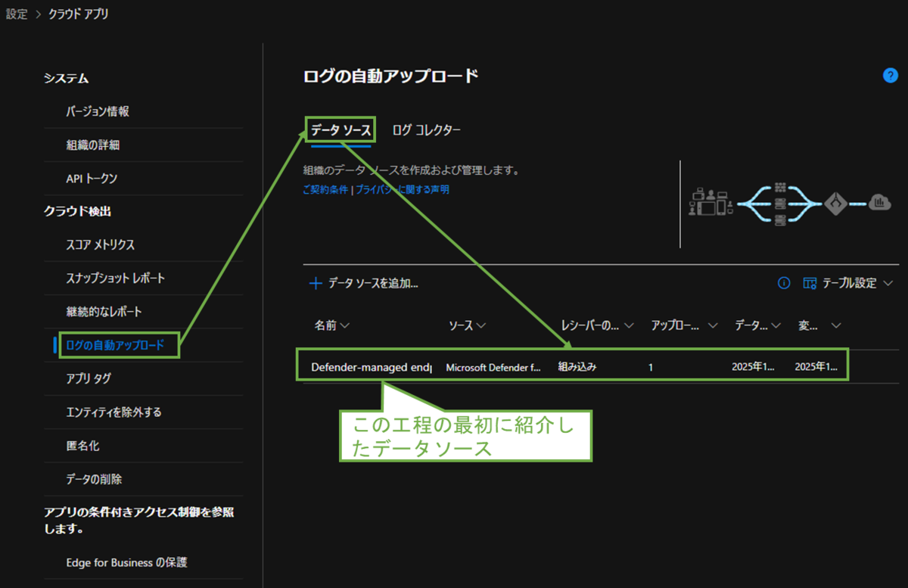Screen dimensions: 908x588
Task: Select スコア メトリクス in the sidebar
Action: 101,245
